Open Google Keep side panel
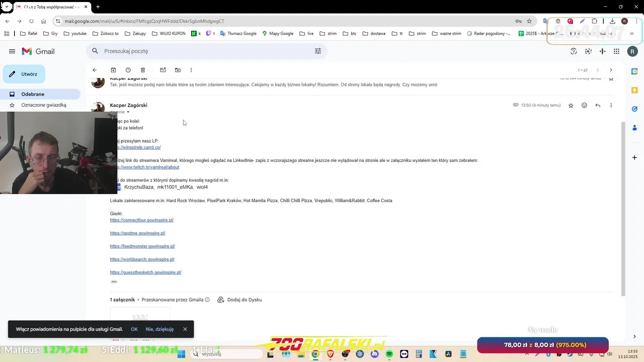Viewport: 644px width, 362px height. (634, 90)
